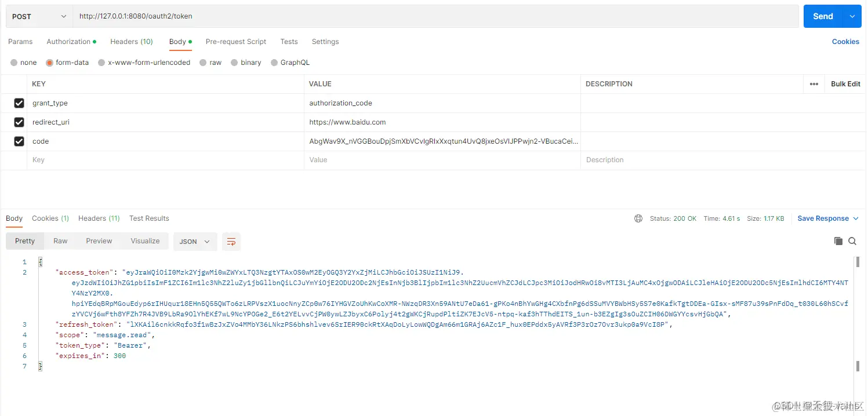Click the Size: 1.17 KB text
868x416 pixels.
[x=765, y=218]
